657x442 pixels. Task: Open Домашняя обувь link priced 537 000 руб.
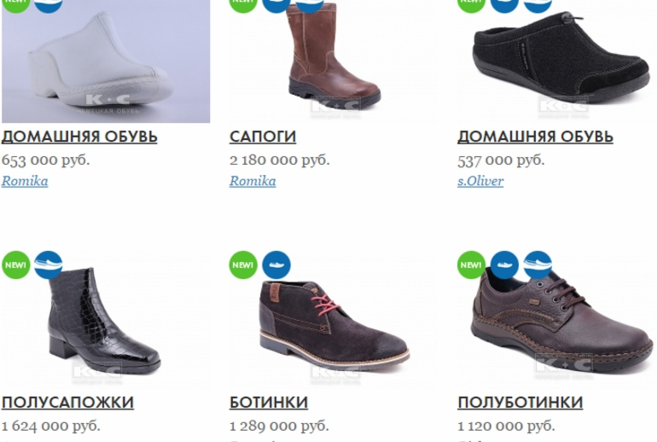[x=535, y=137]
